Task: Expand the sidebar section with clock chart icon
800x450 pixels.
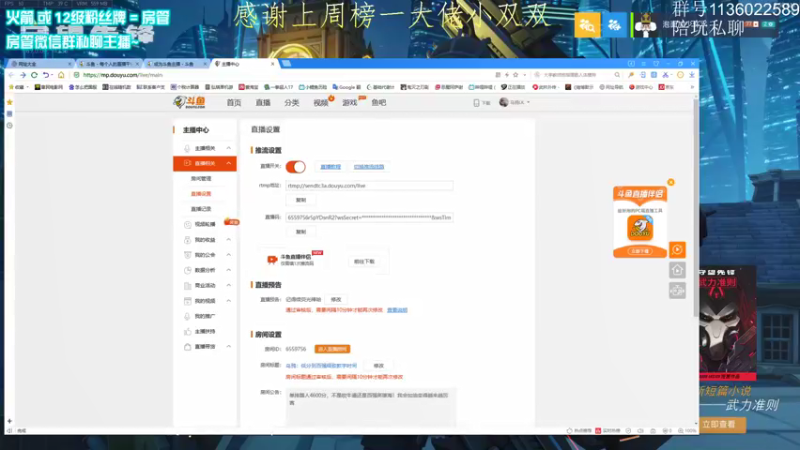Action: tap(205, 270)
